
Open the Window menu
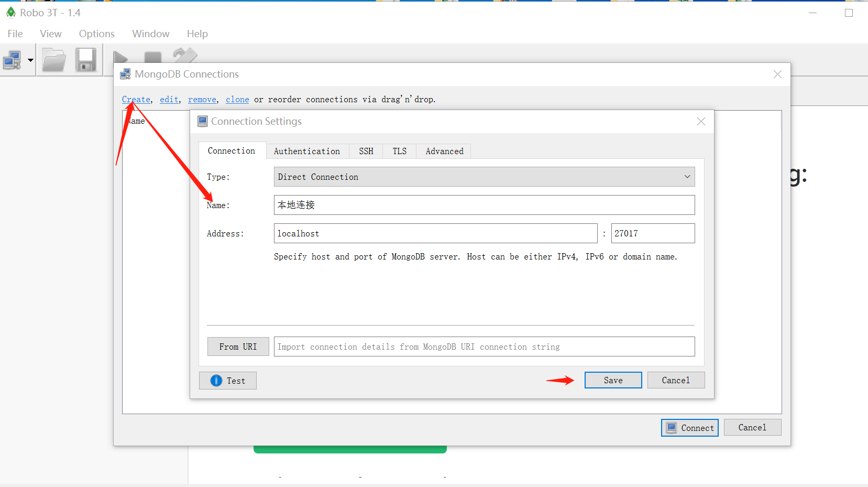pos(151,34)
